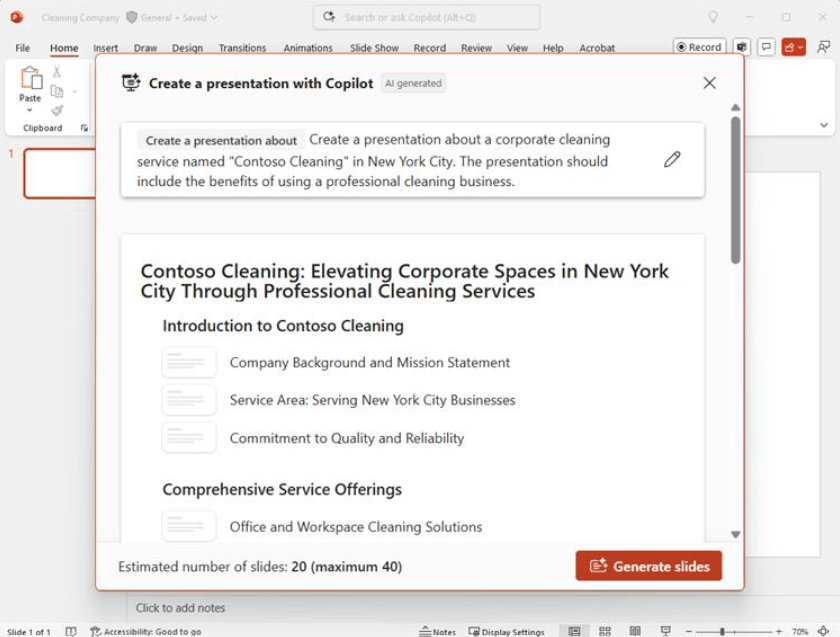The height and width of the screenshot is (637, 840).
Task: Select the Home tab
Action: click(64, 48)
